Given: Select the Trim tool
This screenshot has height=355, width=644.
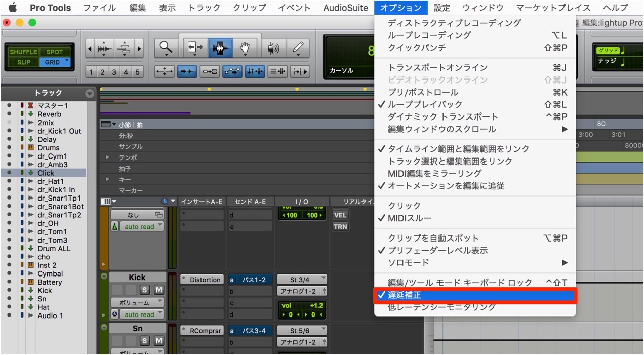Looking at the screenshot, I should [x=195, y=48].
